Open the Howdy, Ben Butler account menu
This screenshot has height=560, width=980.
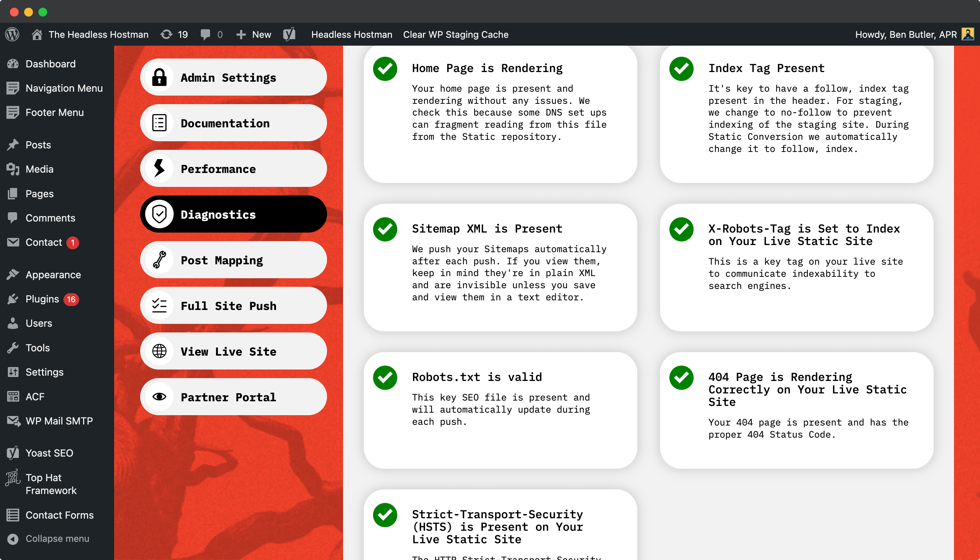coord(905,34)
